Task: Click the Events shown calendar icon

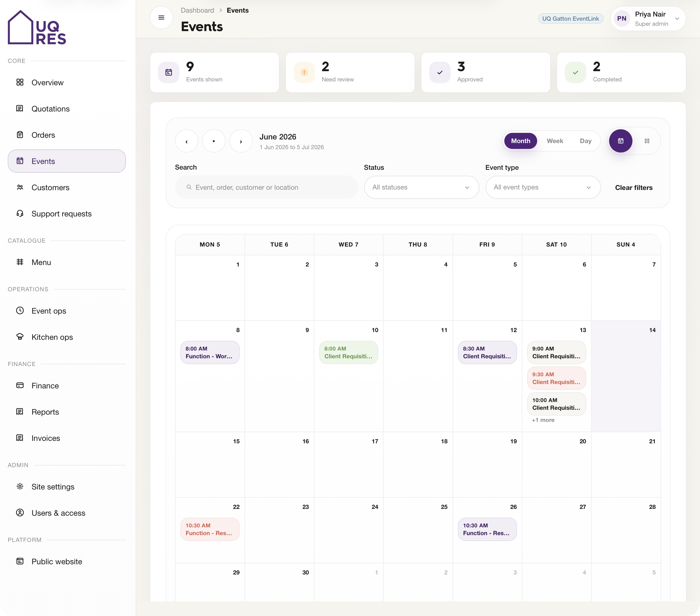Action: tap(168, 72)
